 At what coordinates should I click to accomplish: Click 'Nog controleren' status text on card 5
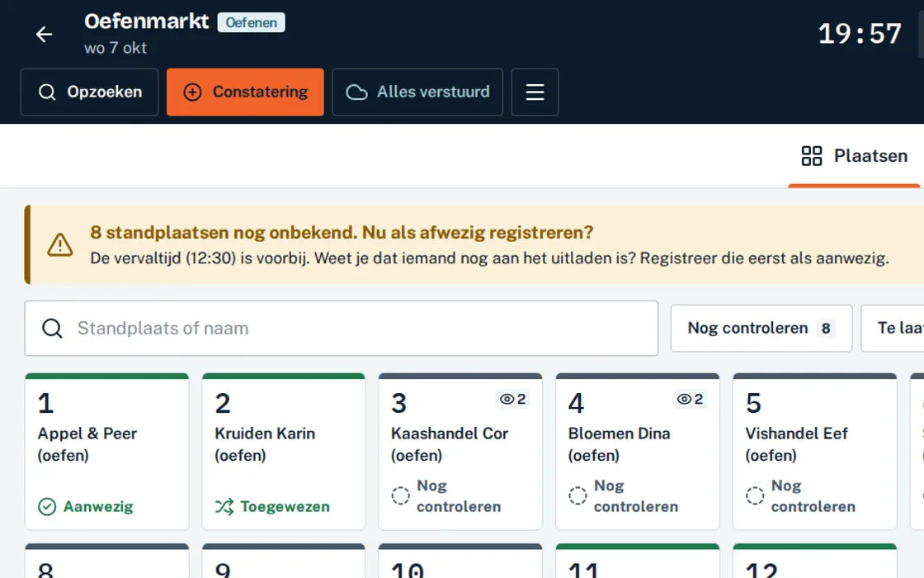pyautogui.click(x=813, y=496)
